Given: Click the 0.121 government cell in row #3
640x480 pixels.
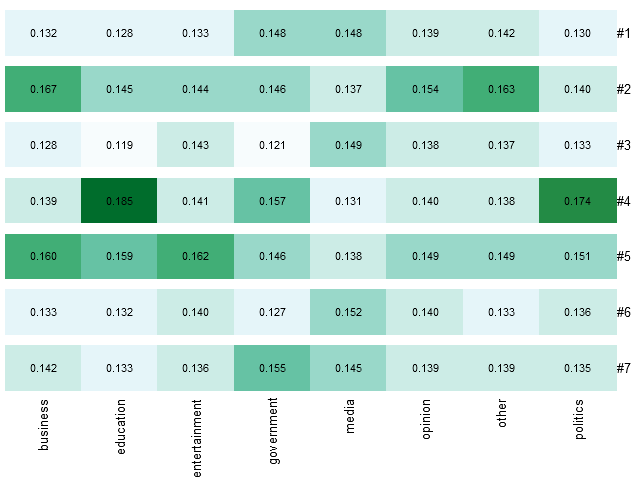Looking at the screenshot, I should pyautogui.click(x=272, y=145).
